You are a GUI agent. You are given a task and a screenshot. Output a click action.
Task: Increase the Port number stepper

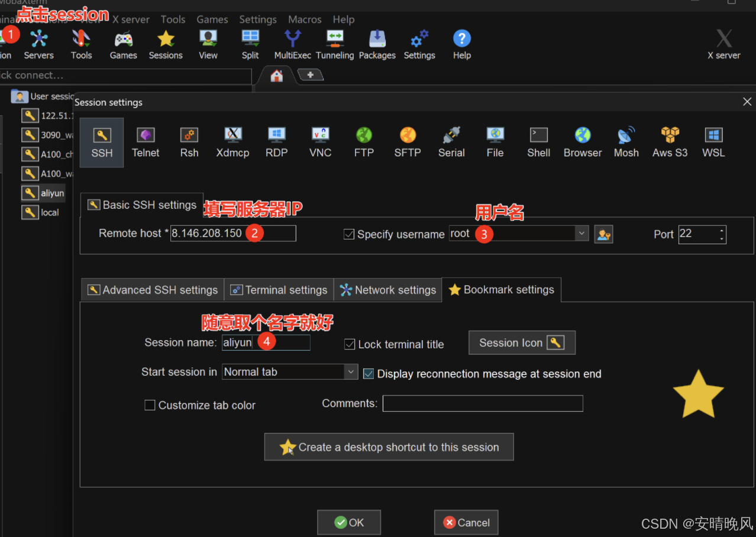tap(722, 230)
